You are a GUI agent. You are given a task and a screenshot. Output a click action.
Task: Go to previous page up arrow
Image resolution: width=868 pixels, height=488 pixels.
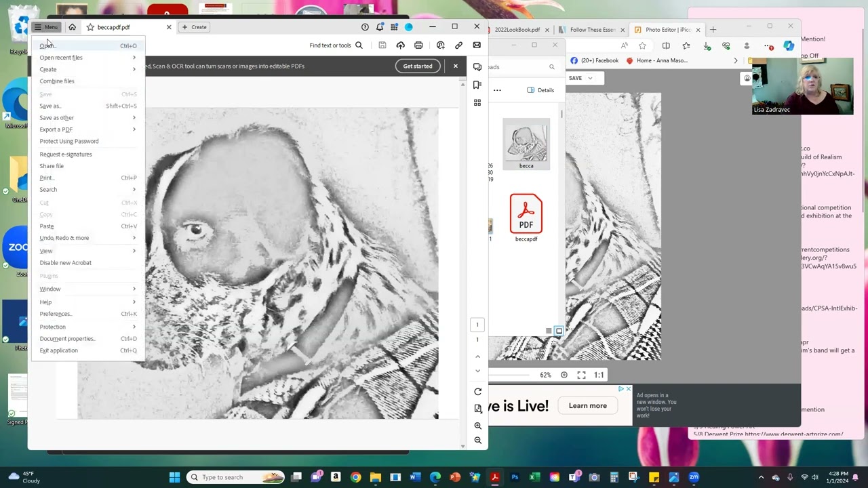click(x=477, y=357)
